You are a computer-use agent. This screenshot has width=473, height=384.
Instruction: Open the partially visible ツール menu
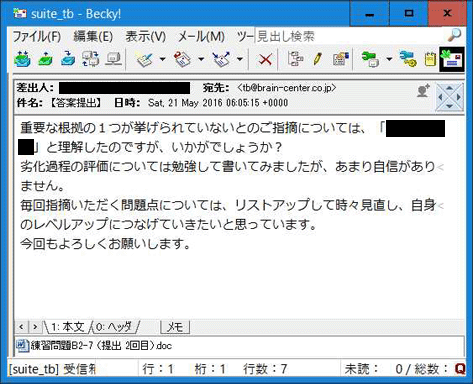[x=245, y=36]
